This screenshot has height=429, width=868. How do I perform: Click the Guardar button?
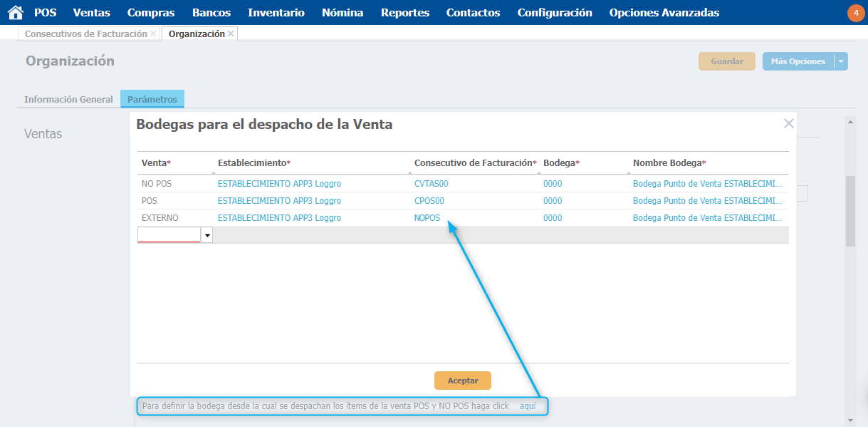pos(727,61)
